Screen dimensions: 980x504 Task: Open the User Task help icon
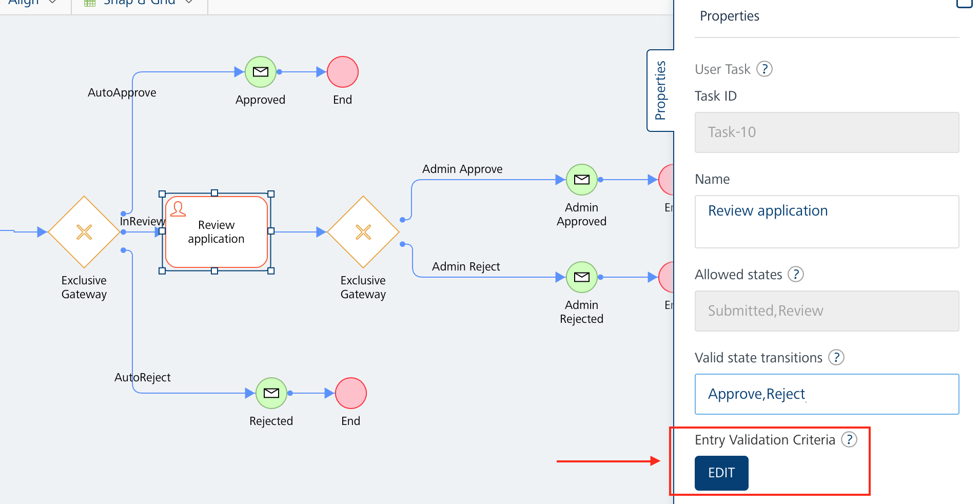pos(764,69)
